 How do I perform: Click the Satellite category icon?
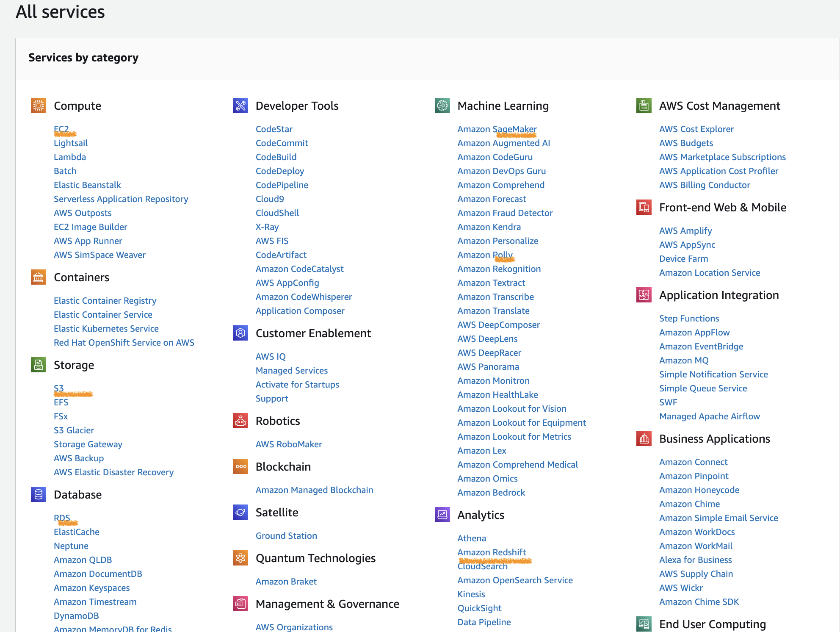tap(240, 512)
